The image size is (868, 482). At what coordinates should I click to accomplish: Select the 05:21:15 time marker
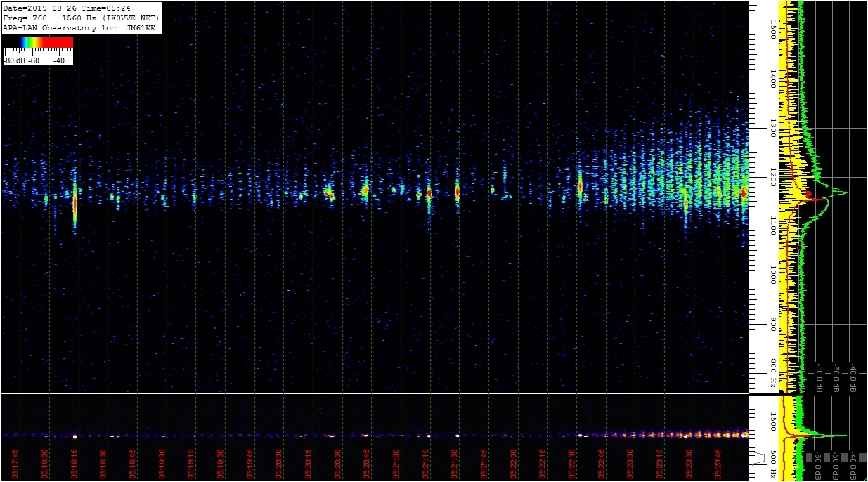click(x=426, y=464)
